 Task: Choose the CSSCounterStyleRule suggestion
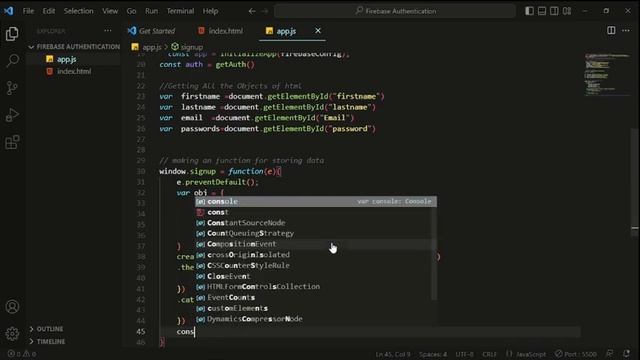(316, 265)
